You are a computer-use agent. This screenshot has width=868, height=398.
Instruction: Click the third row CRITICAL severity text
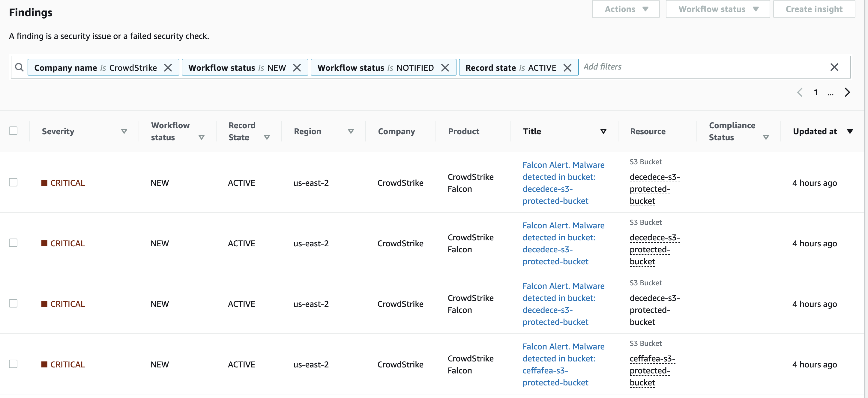pyautogui.click(x=67, y=304)
